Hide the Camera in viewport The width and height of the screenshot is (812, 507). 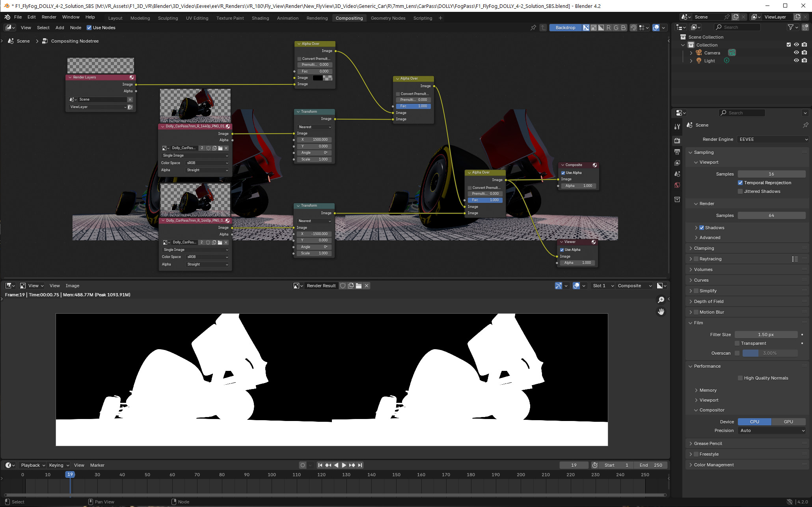pos(796,52)
